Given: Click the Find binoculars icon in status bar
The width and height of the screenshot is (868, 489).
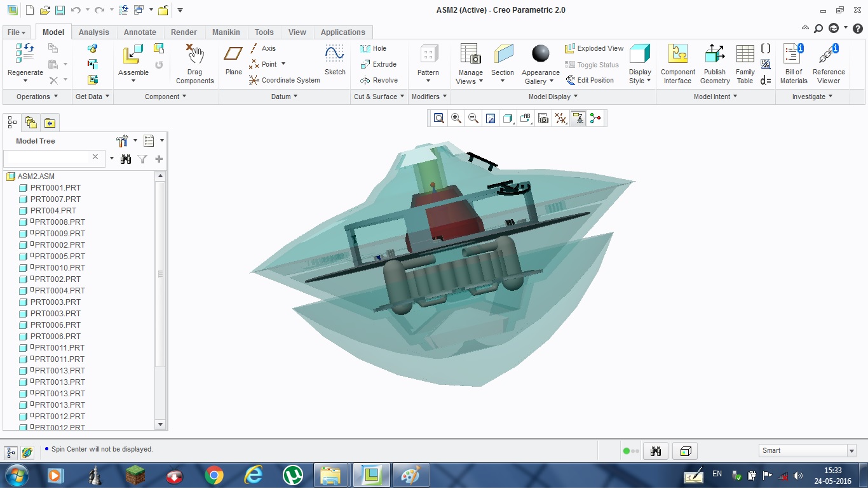Looking at the screenshot, I should (x=656, y=451).
